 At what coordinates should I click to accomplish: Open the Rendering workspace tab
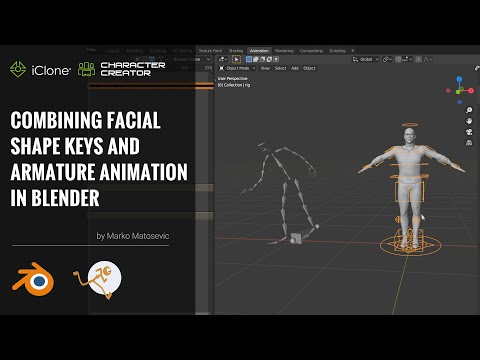pyautogui.click(x=284, y=51)
